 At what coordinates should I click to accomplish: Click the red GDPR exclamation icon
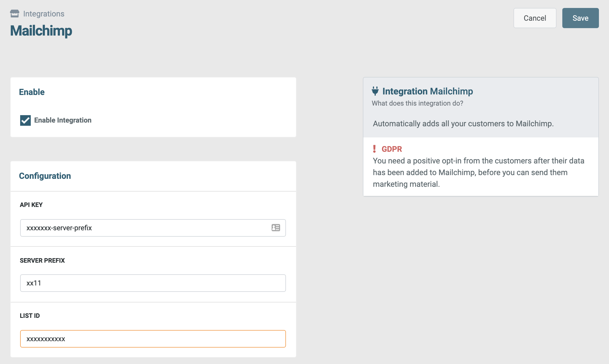(374, 149)
